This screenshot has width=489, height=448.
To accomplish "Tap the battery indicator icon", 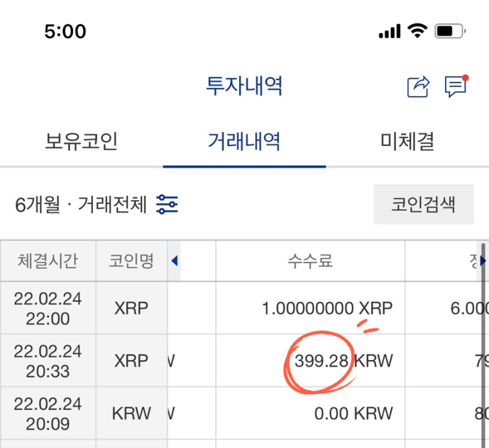I will 450,31.
